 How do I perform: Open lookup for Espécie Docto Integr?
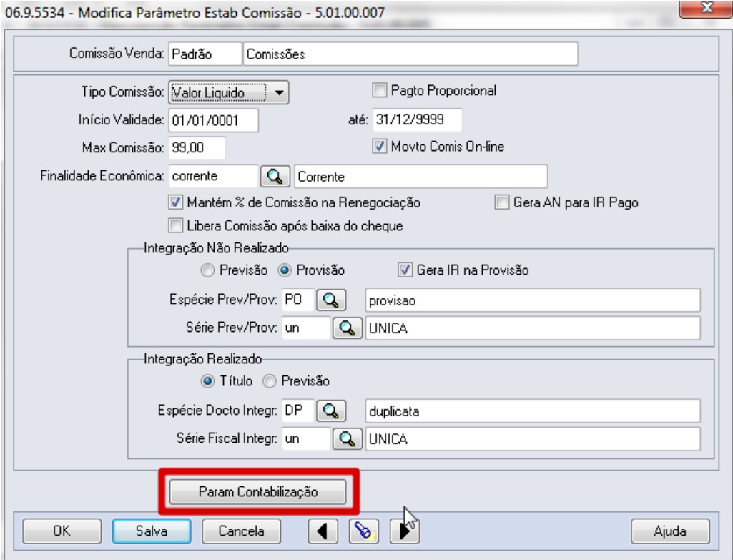[x=331, y=411]
